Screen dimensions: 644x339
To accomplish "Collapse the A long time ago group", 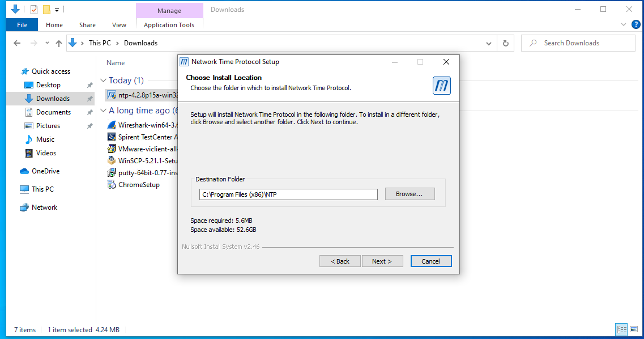I will click(104, 111).
